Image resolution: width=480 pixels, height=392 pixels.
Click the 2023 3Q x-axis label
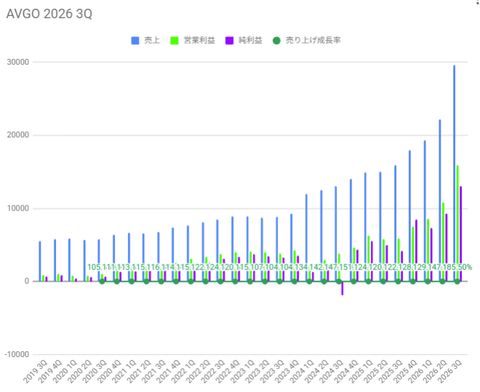click(x=273, y=371)
